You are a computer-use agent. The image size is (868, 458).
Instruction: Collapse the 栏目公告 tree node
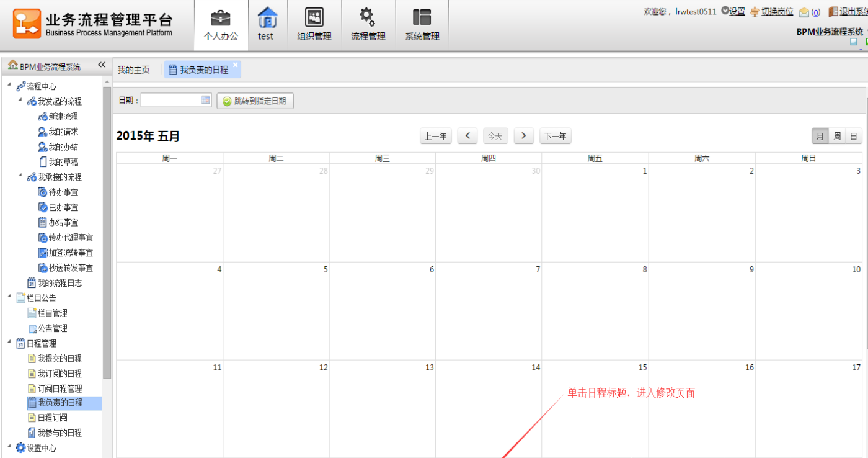9,297
